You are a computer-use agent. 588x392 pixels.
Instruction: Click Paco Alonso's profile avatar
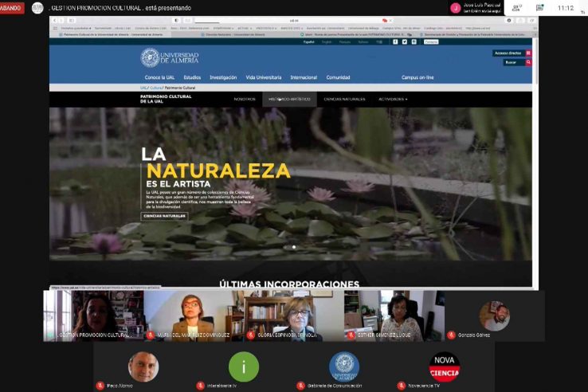143,367
